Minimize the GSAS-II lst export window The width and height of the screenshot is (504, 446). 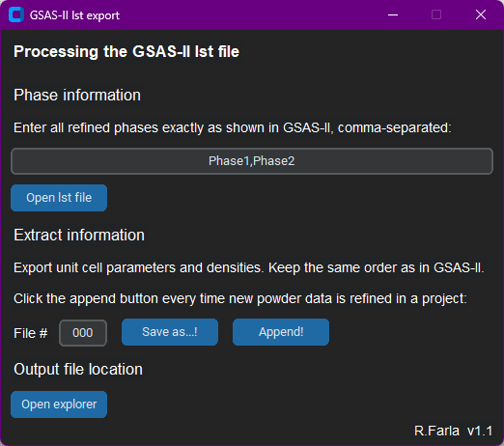pos(393,14)
